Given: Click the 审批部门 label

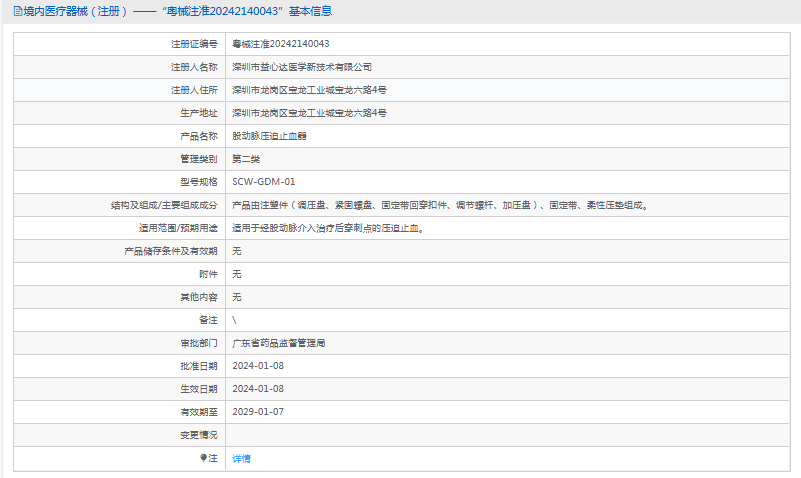Looking at the screenshot, I should (199, 343).
